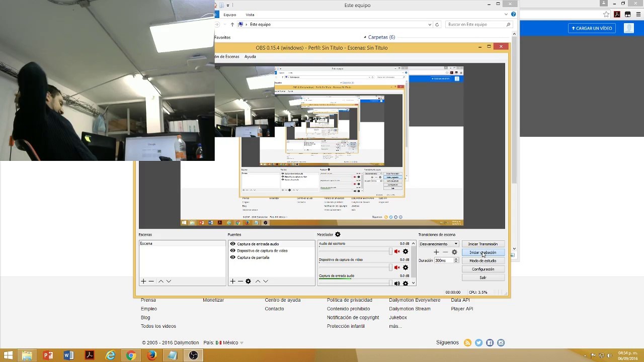The image size is (644, 362).
Task: Remove the scene with the Escenas minus icon
Action: coord(150,281)
